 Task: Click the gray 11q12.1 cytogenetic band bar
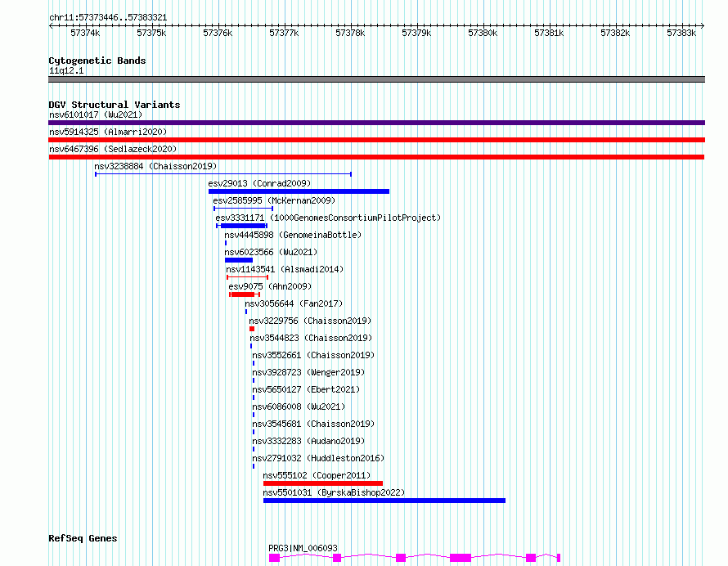point(376,79)
